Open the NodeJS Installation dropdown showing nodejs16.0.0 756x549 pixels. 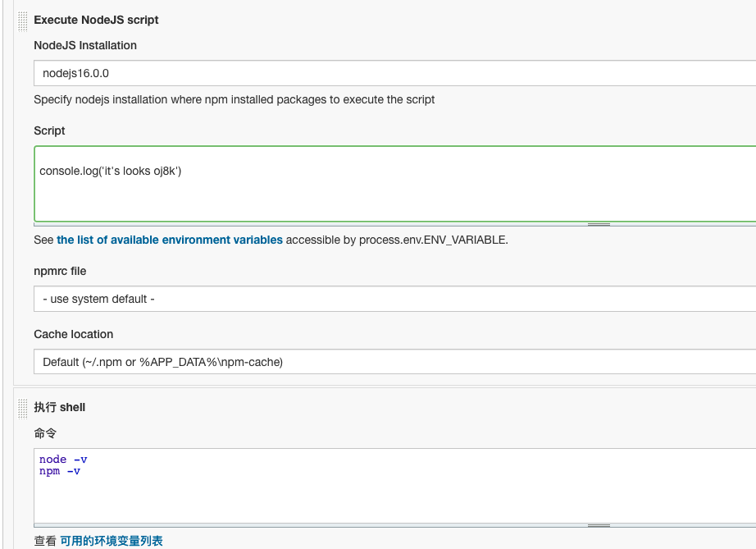point(395,73)
